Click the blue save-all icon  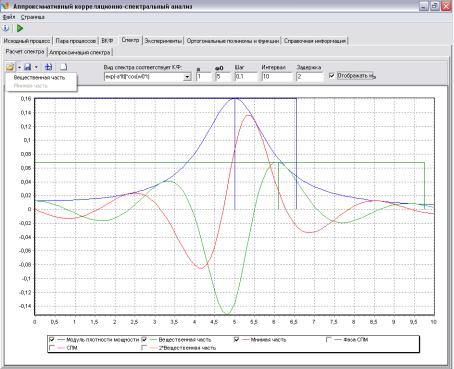(49, 67)
